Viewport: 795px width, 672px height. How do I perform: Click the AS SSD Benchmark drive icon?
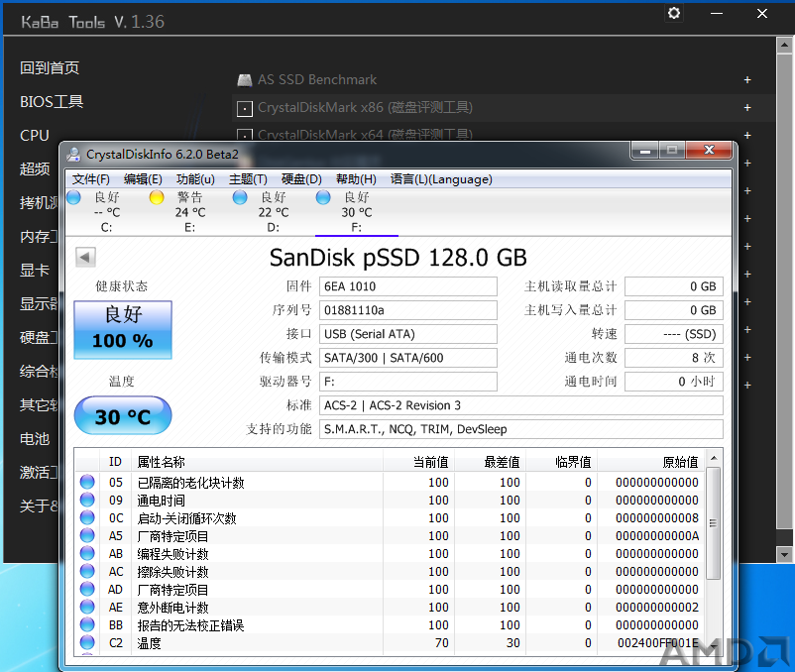pyautogui.click(x=245, y=80)
